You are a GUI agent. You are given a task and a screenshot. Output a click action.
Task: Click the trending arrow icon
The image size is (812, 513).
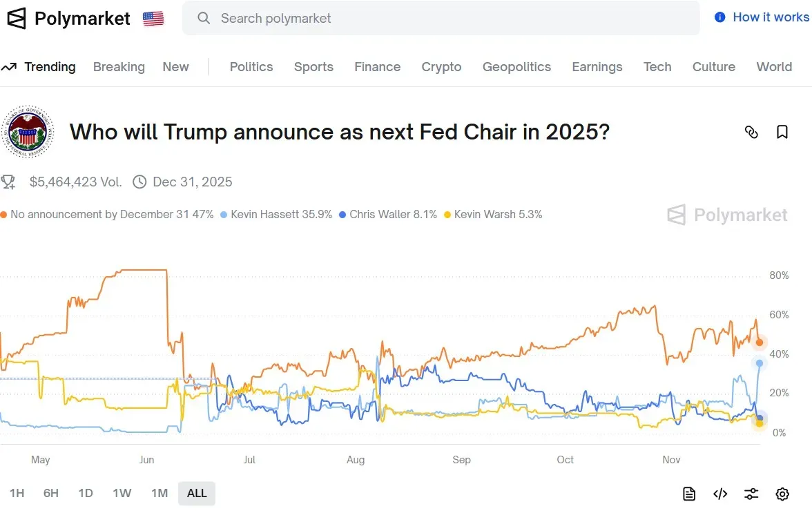tap(10, 66)
